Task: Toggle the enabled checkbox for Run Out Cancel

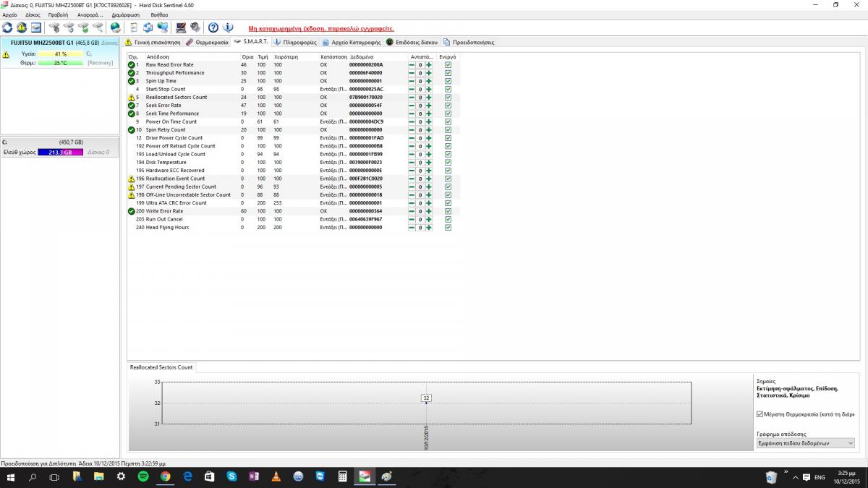Action: 448,219
